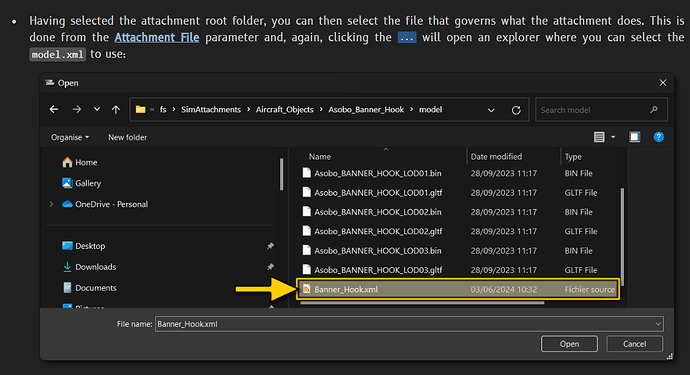Expand breadcrumb chevron after SimAttachments

pos(248,110)
